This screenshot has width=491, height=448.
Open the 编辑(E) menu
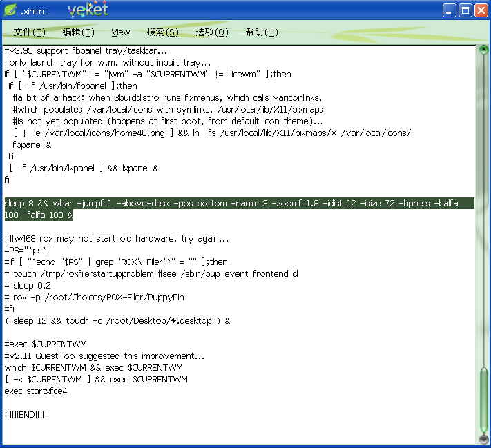[78, 32]
